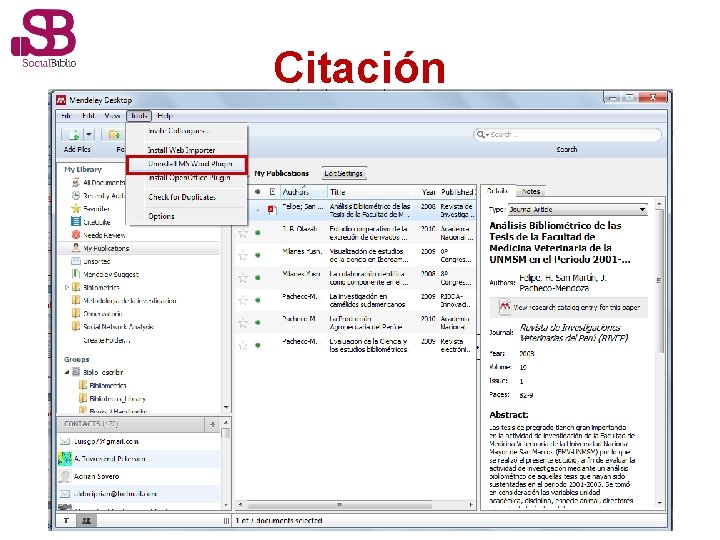Sort by the Published In column
The height and width of the screenshot is (540, 720).
coord(457,192)
